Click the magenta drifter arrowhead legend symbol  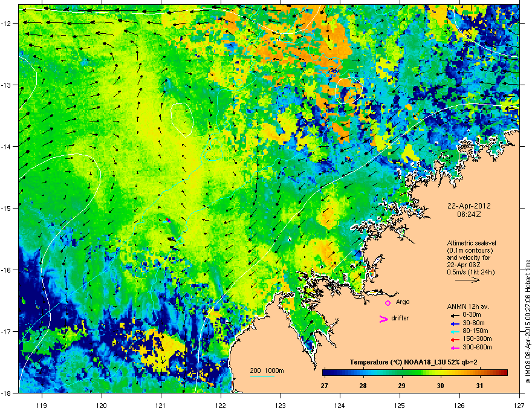point(384,319)
